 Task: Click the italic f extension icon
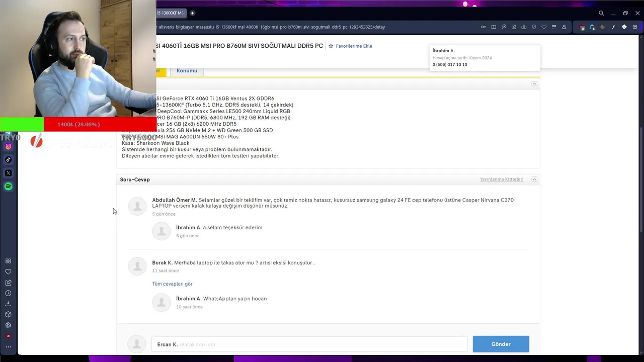(613, 27)
